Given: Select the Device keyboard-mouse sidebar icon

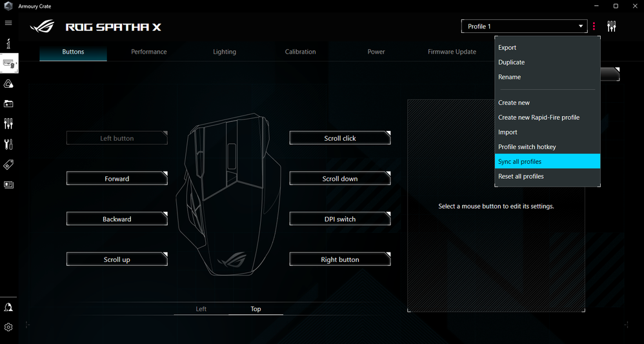Looking at the screenshot, I should point(9,64).
